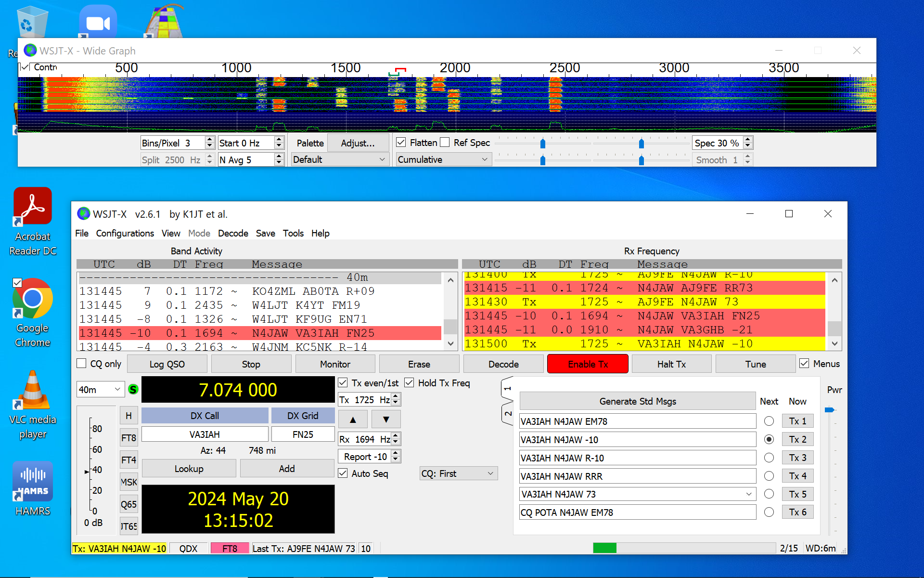The height and width of the screenshot is (578, 924).
Task: Decrease the Report -10 spinner
Action: coord(396,460)
